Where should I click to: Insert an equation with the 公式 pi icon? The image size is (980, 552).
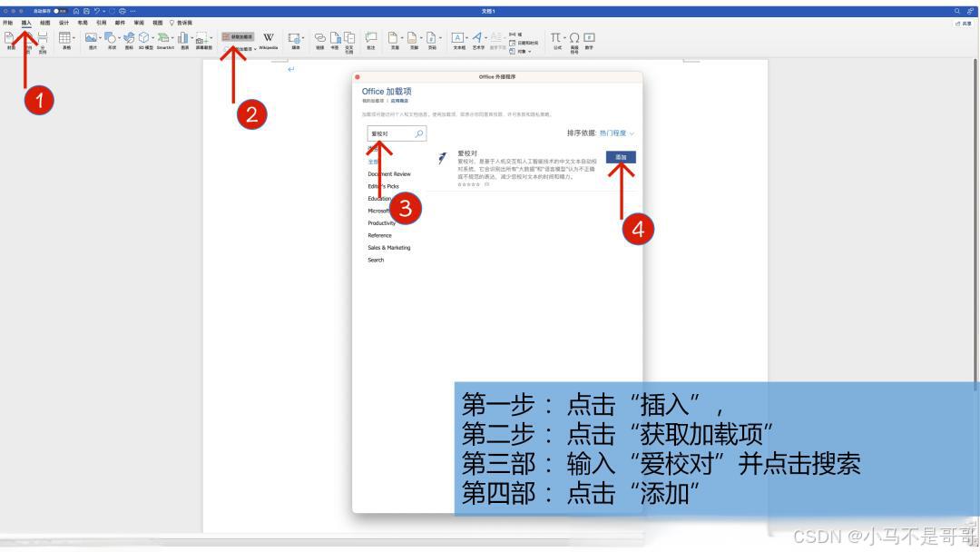coord(555,37)
